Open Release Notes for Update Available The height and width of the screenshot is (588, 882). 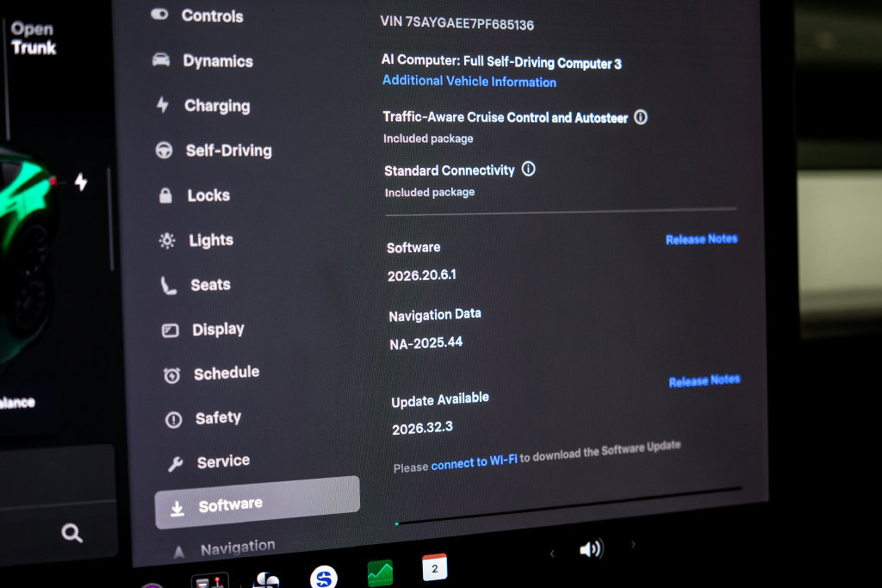[x=705, y=381]
